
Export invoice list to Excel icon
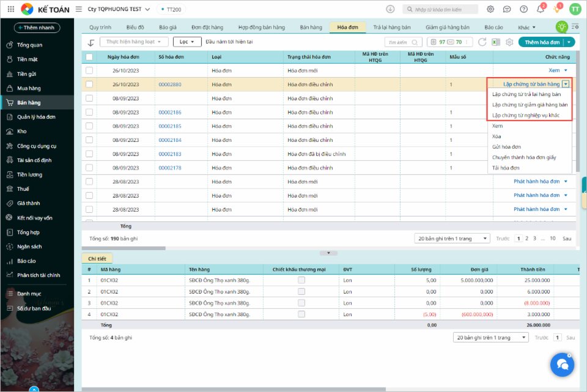tap(496, 42)
